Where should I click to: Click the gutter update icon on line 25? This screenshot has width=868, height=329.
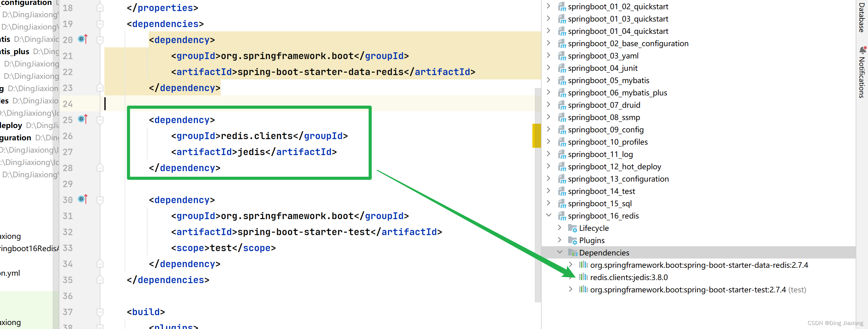pos(83,119)
